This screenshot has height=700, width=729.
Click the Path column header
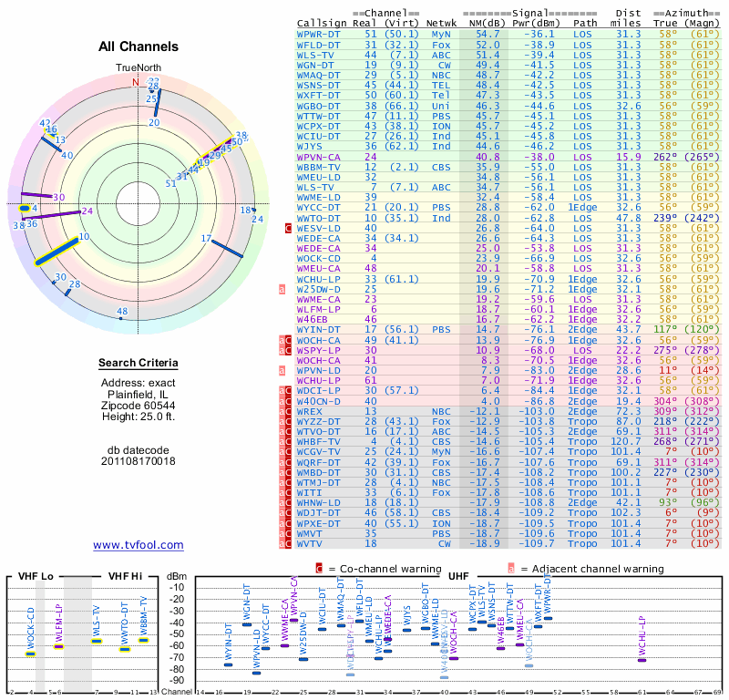point(585,24)
